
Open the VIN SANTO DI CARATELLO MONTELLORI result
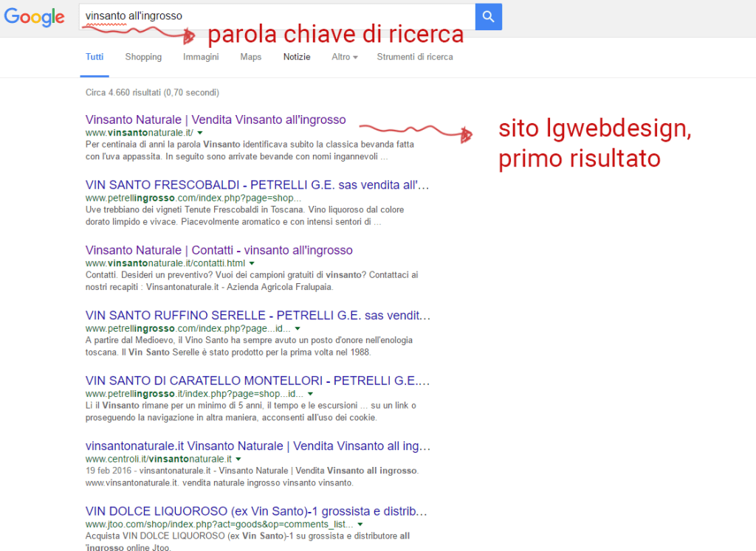click(x=258, y=381)
